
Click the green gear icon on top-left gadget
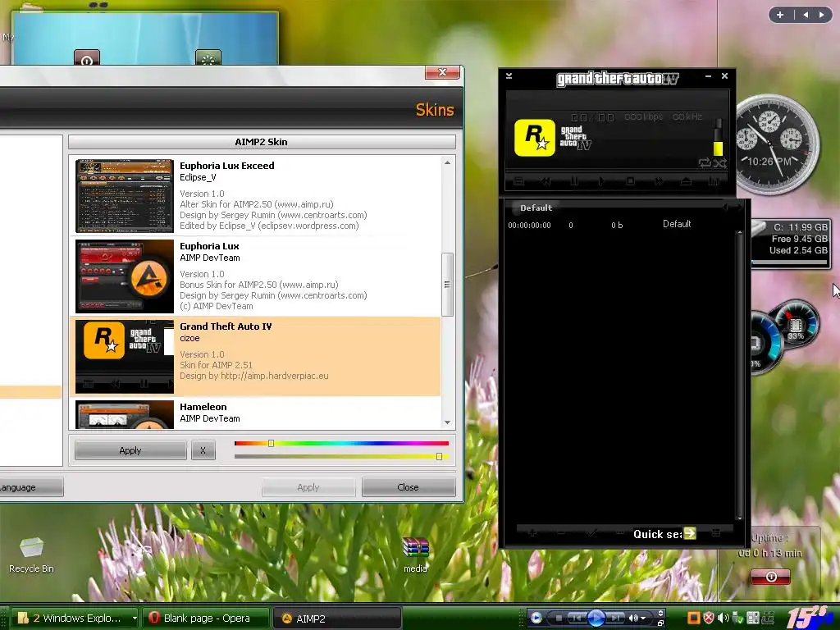(x=208, y=57)
